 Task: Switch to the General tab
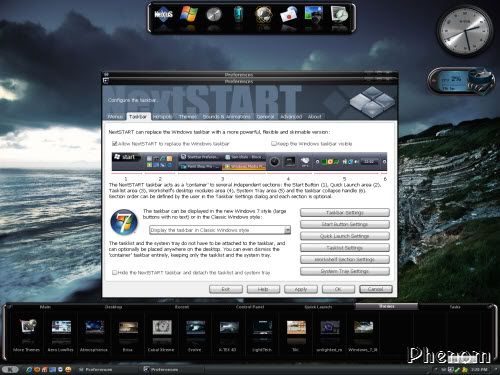(x=265, y=117)
